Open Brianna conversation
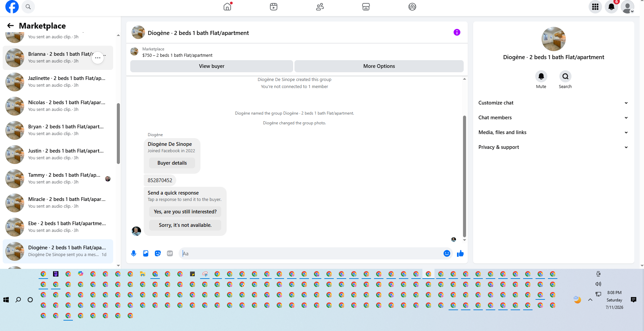The image size is (644, 331). pos(58,58)
